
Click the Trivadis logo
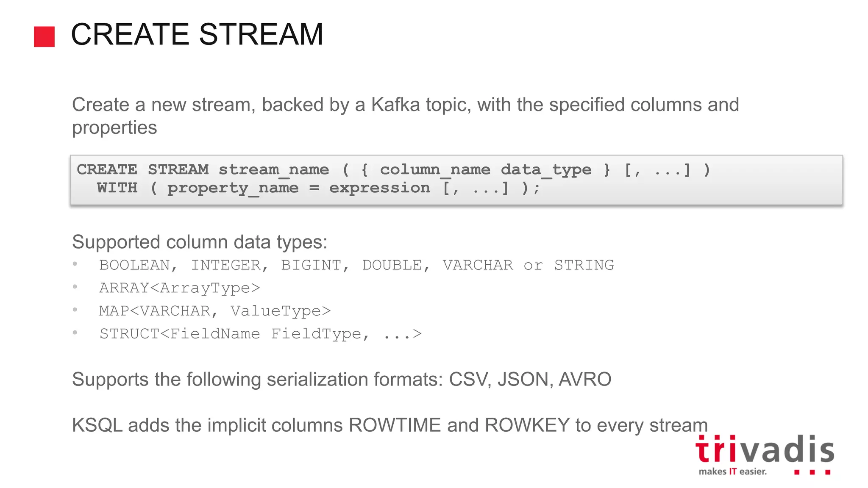(x=765, y=455)
